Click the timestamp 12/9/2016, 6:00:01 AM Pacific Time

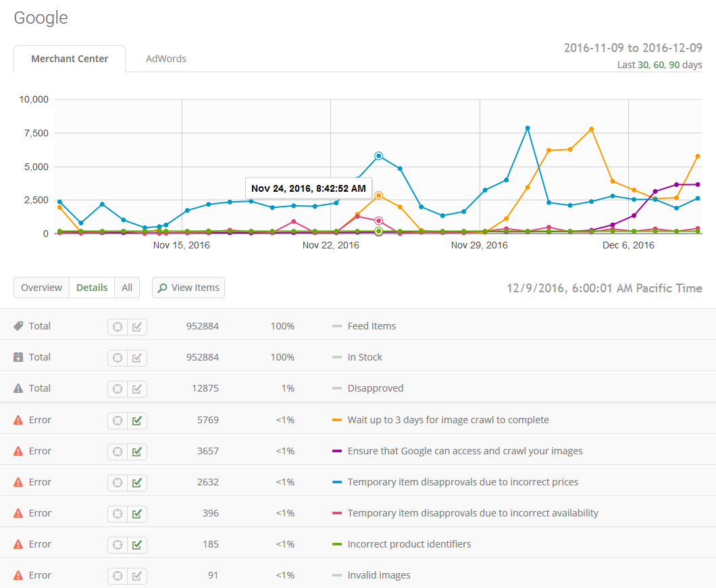(604, 288)
